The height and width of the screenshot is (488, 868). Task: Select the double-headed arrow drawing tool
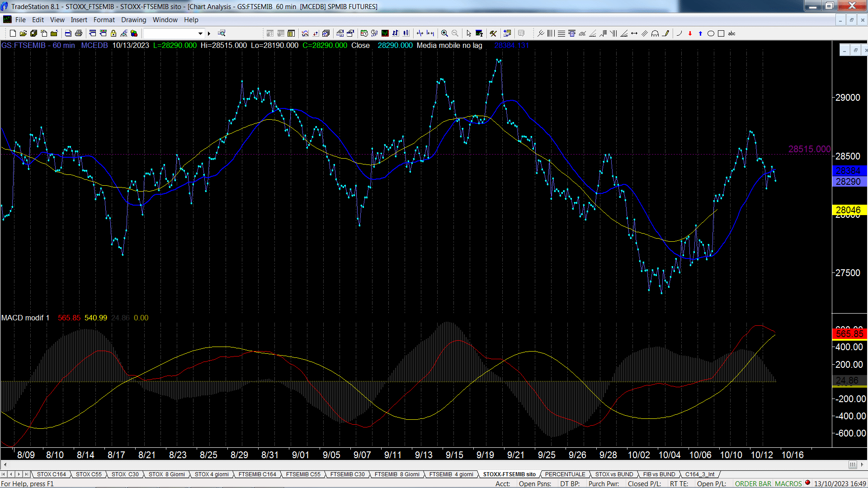pos(634,33)
